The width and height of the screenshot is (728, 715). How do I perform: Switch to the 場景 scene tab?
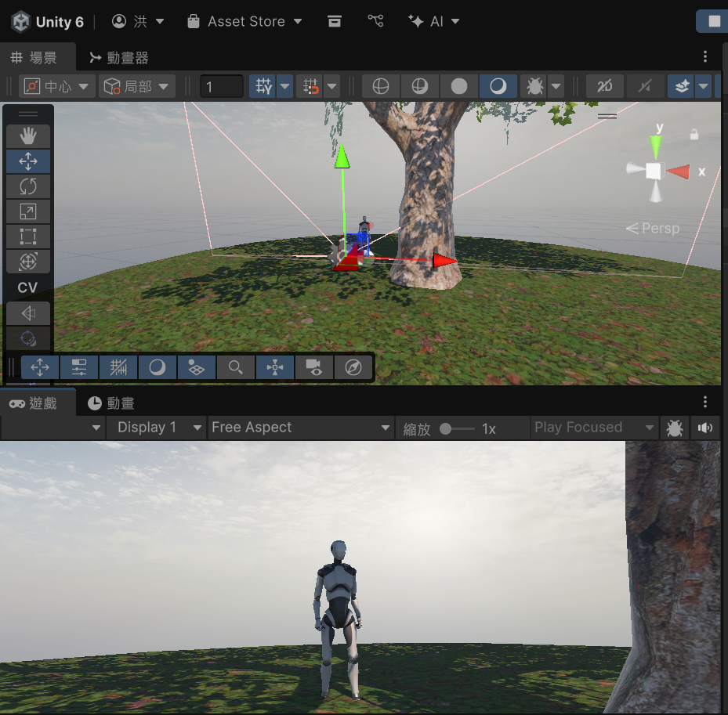click(38, 57)
